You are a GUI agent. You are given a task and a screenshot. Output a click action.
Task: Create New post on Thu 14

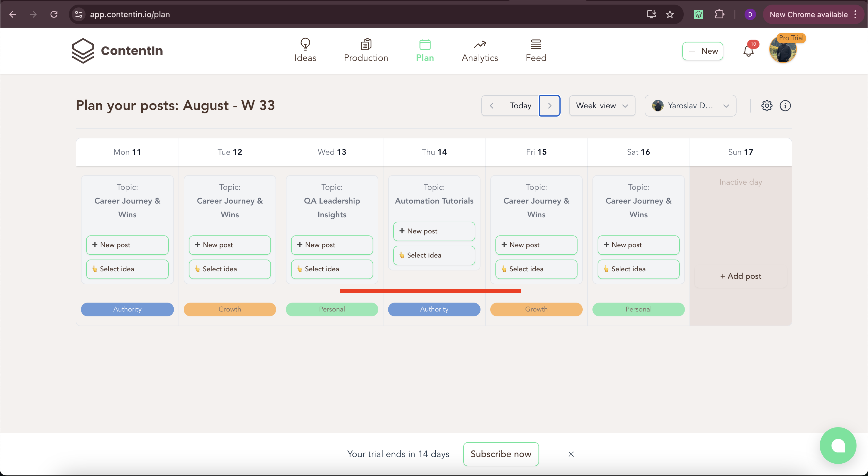coord(434,231)
